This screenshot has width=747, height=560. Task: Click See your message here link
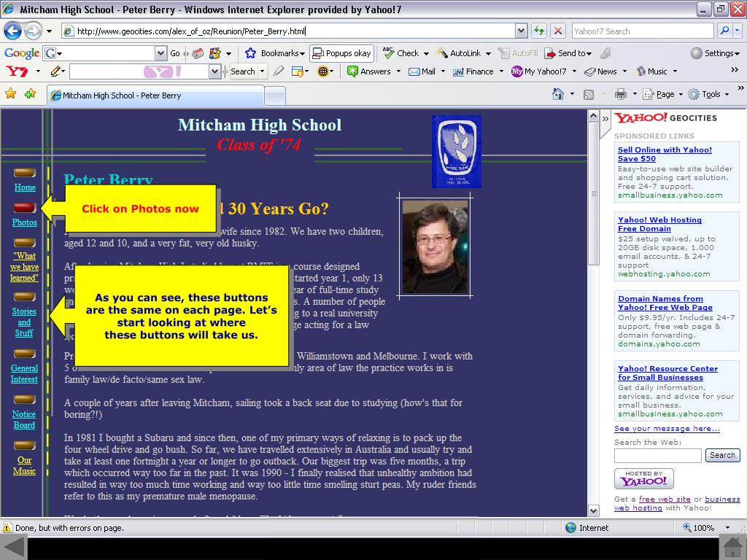point(667,429)
